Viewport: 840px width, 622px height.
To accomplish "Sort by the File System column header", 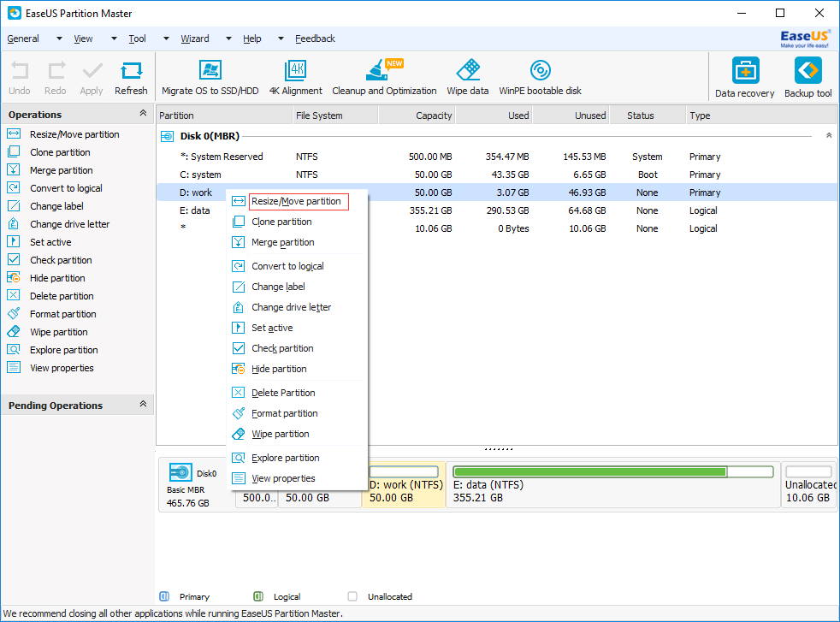I will (335, 116).
